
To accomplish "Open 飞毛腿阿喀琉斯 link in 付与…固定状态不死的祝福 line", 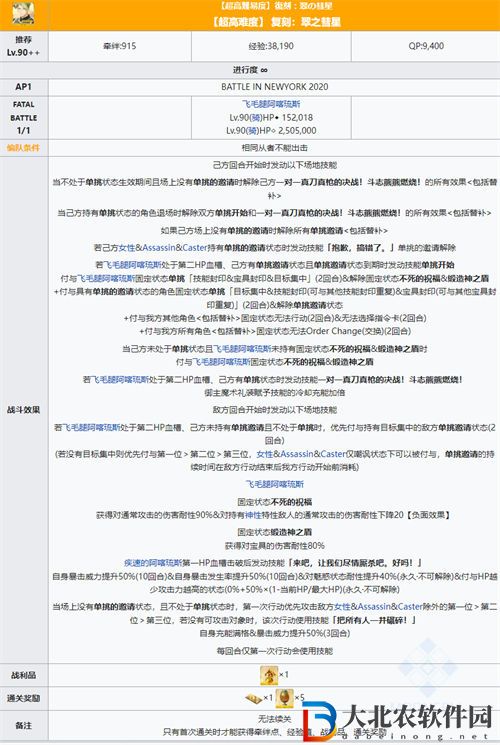I will (x=221, y=362).
